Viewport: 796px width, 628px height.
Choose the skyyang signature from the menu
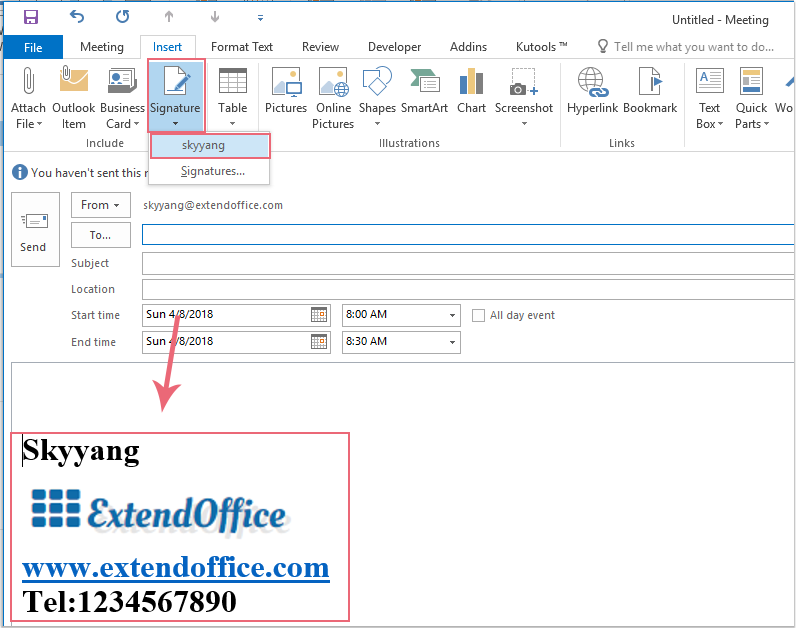210,146
